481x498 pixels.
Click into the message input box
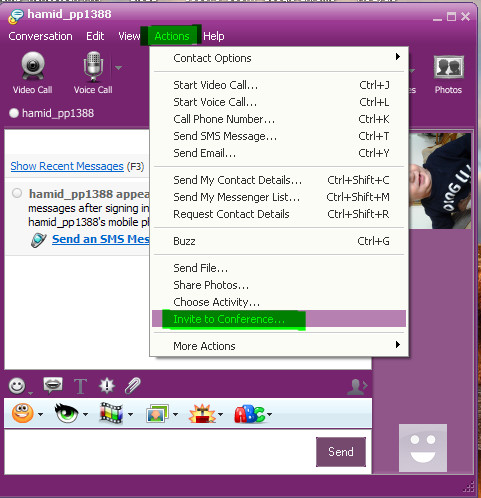tap(159, 452)
